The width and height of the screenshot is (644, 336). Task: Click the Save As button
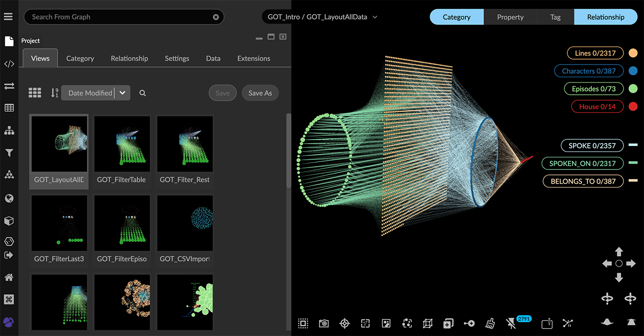(x=260, y=93)
